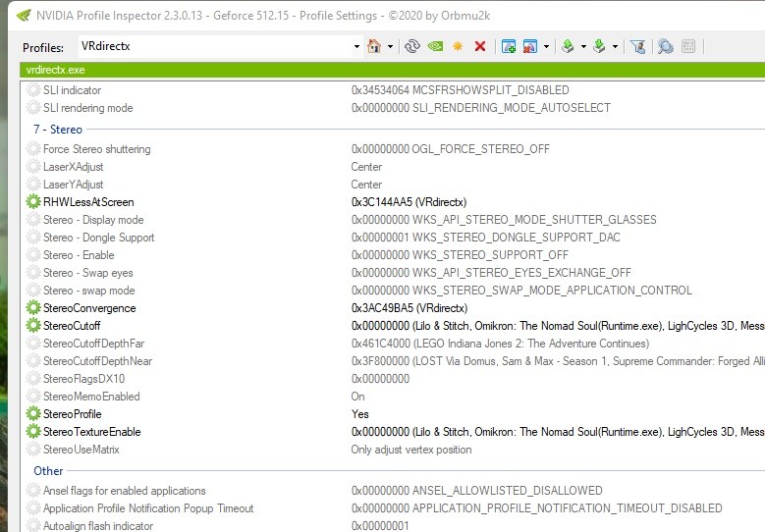Open the Profiles combo box dropdown arrow
Image resolution: width=765 pixels, height=532 pixels.
pos(356,47)
